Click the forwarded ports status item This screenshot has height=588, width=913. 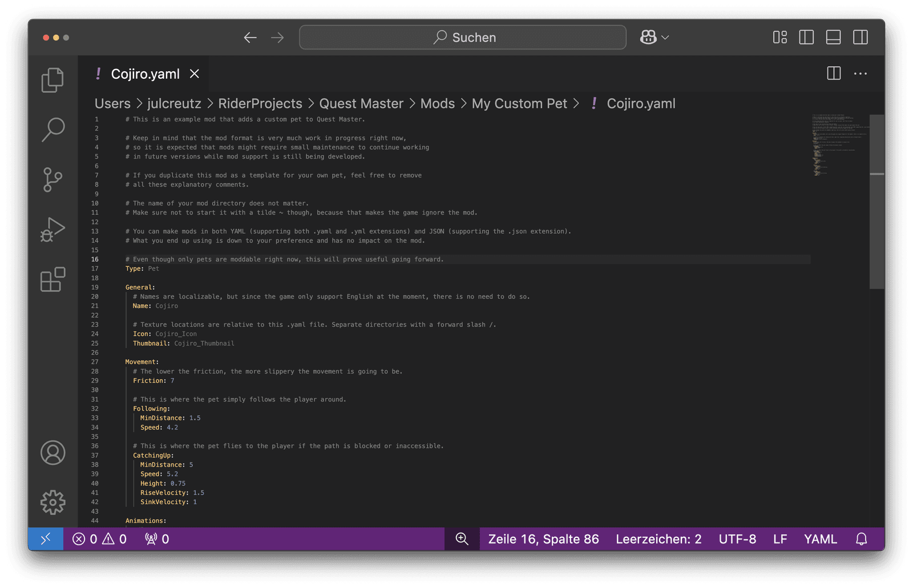pos(157,539)
